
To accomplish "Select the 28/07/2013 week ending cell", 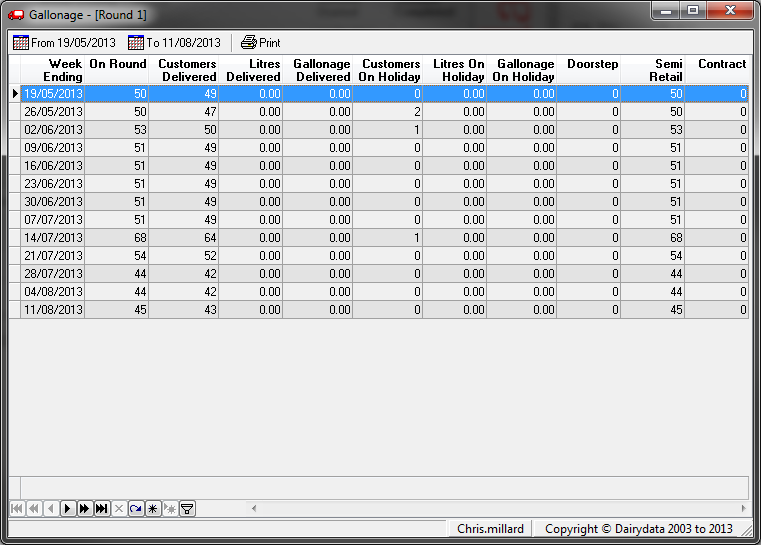I will pyautogui.click(x=53, y=273).
